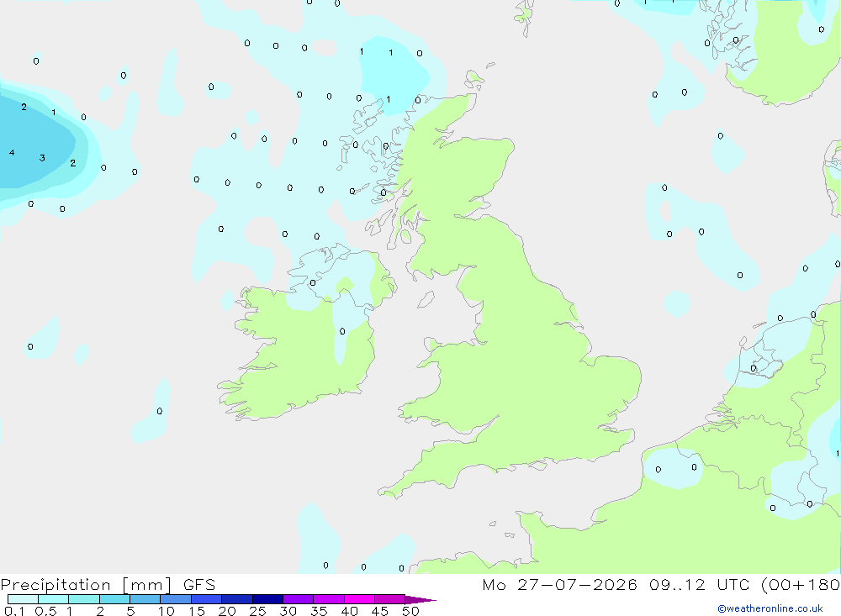Click the weatheronline.co.uk link
This screenshot has height=616, width=841.
(770, 608)
